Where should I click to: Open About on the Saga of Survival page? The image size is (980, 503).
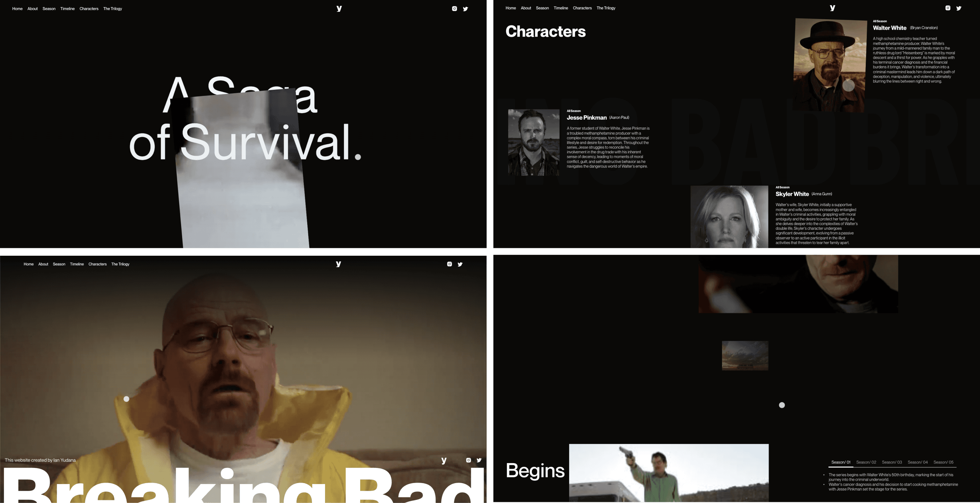(33, 9)
